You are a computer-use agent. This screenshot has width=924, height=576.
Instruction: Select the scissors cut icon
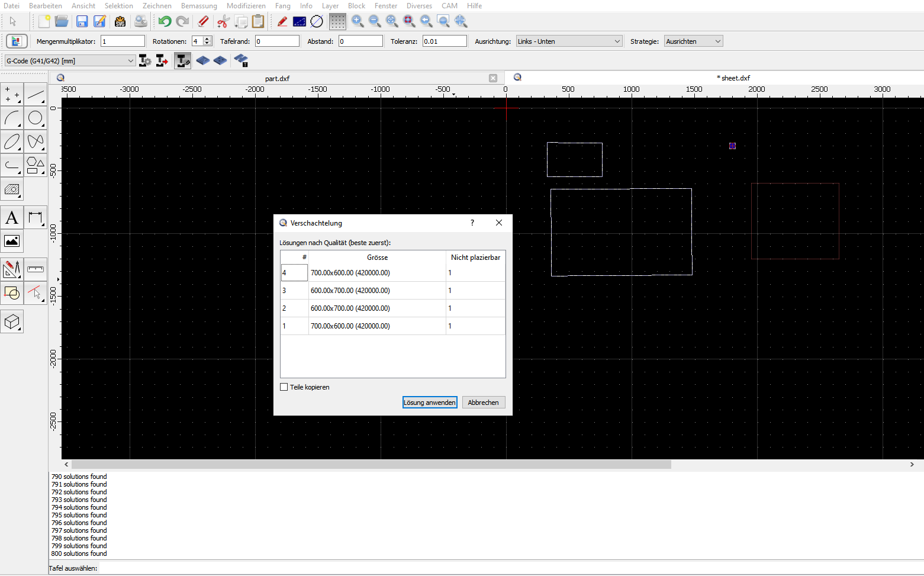[x=223, y=22]
